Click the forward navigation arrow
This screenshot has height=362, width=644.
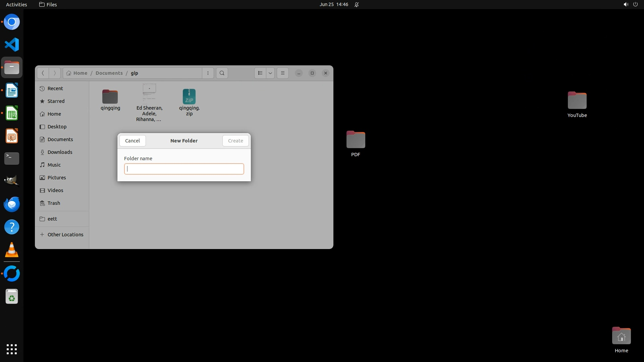pyautogui.click(x=55, y=73)
